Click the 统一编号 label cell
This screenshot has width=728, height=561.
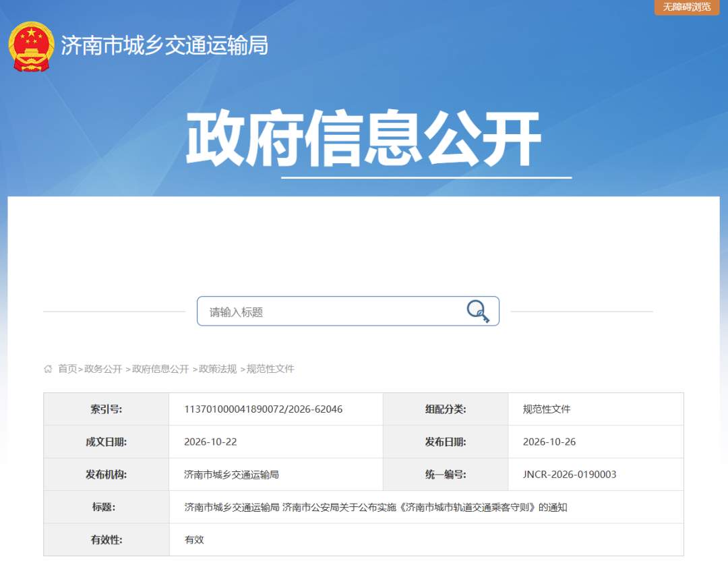(x=446, y=474)
